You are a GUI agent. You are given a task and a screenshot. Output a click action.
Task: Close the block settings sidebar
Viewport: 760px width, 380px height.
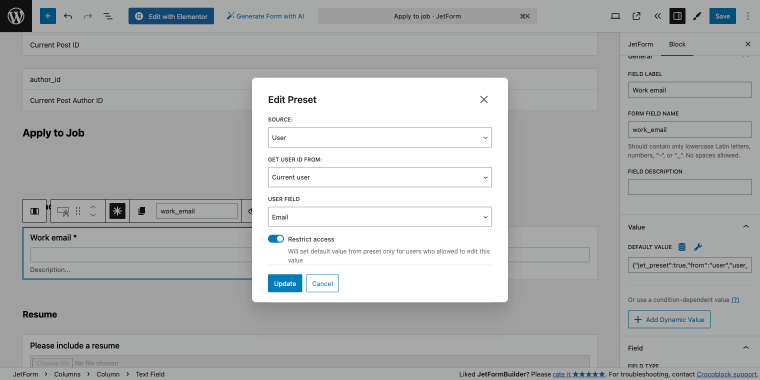pos(748,44)
